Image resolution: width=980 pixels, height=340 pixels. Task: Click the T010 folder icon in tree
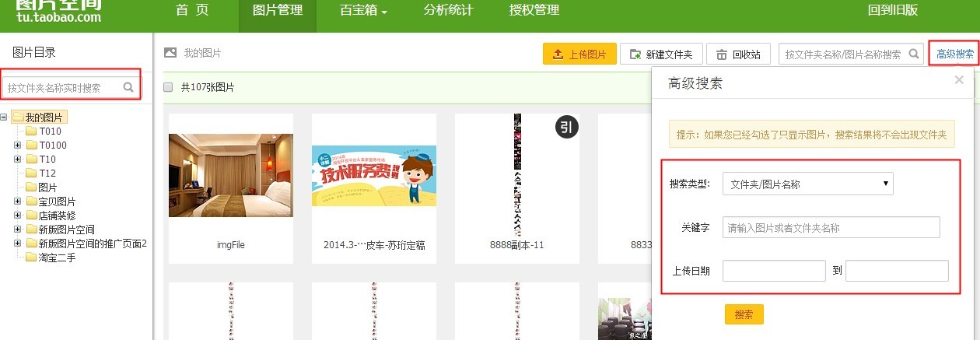(31, 131)
